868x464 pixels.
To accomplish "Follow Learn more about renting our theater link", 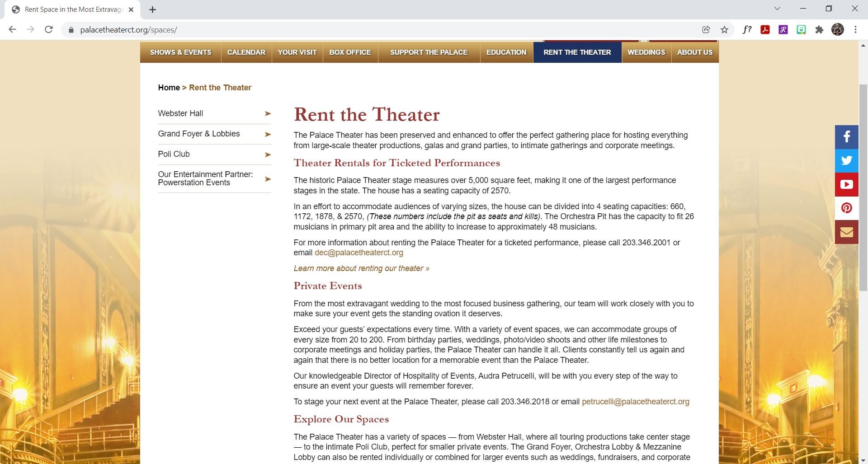I will coord(361,268).
